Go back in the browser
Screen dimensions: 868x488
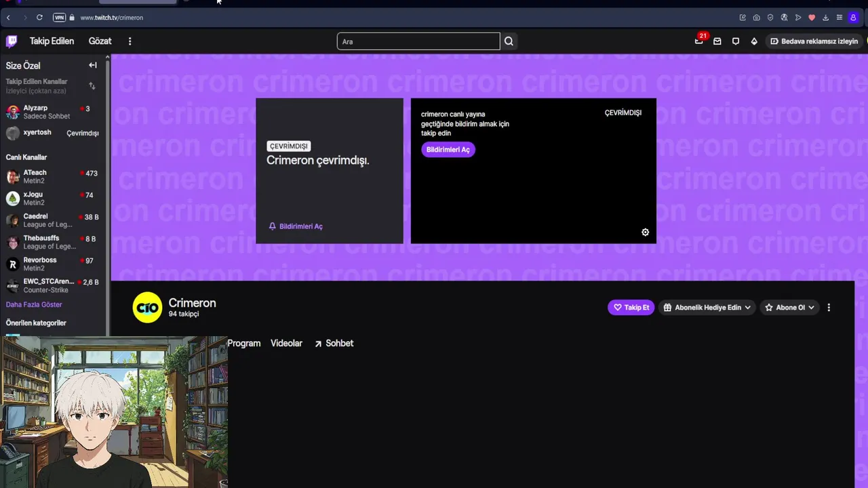[x=8, y=18]
